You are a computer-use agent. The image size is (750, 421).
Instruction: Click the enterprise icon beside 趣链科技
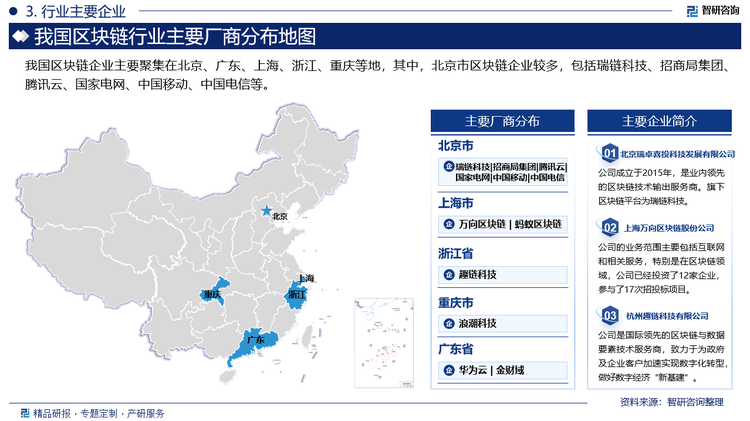click(x=449, y=275)
